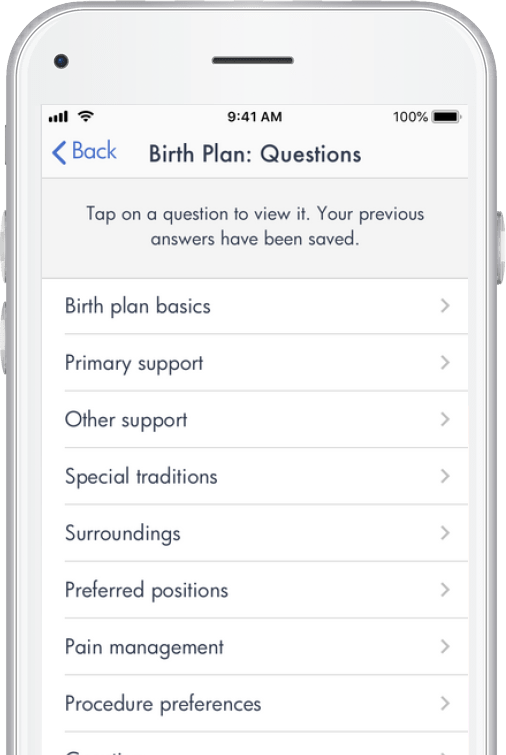Expand chevron beside Primary support
This screenshot has width=506, height=755.
coord(445,363)
